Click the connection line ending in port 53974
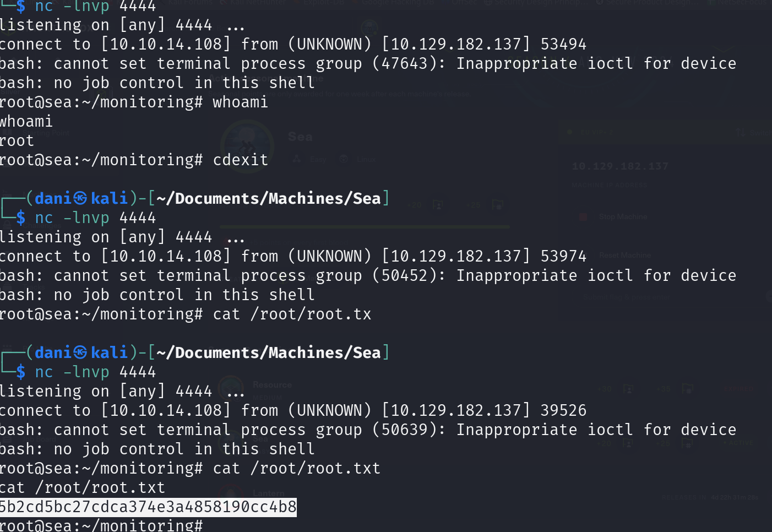This screenshot has width=772, height=532. (x=293, y=256)
